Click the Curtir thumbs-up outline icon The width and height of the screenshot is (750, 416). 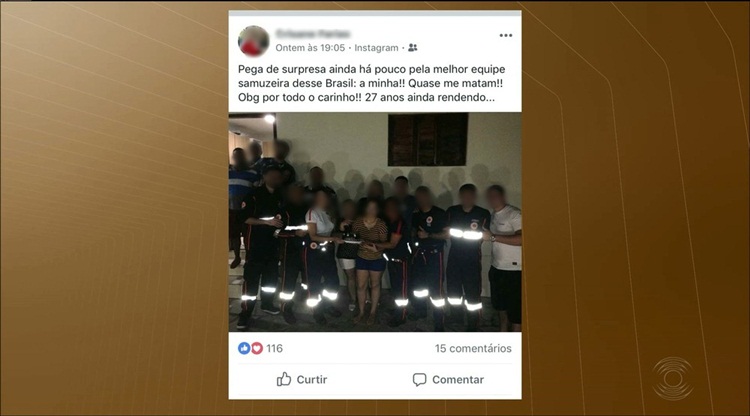click(x=284, y=379)
